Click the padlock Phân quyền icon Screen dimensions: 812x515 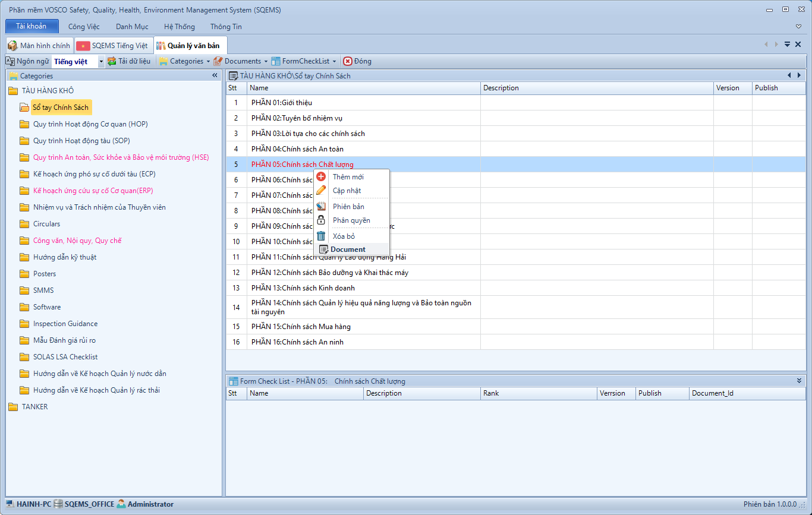[x=321, y=220]
